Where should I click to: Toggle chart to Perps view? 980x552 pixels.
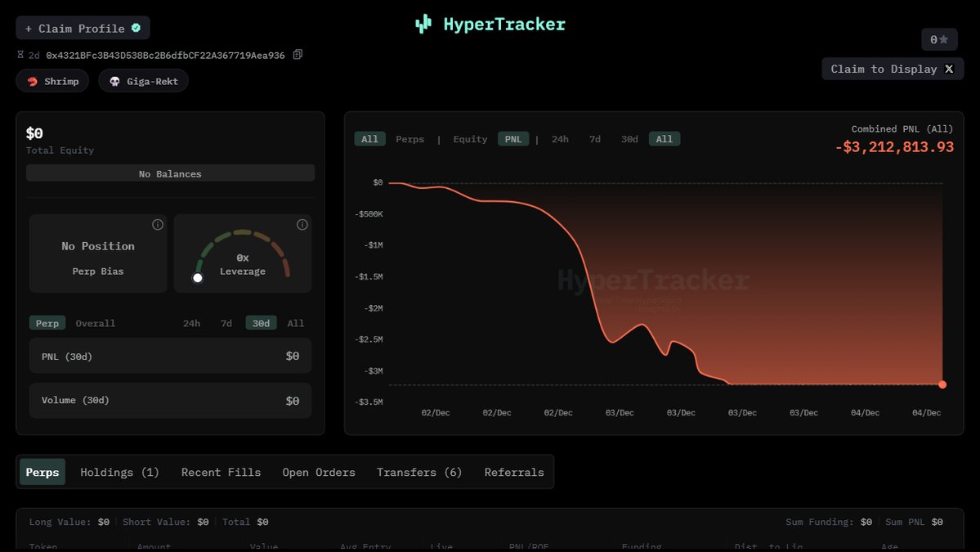[409, 139]
